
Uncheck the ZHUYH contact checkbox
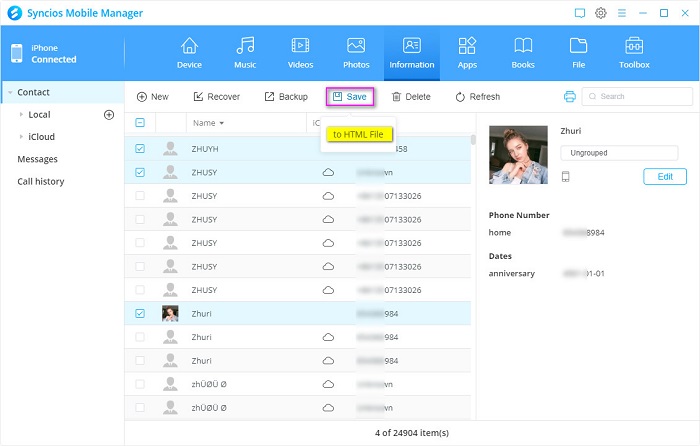[140, 149]
